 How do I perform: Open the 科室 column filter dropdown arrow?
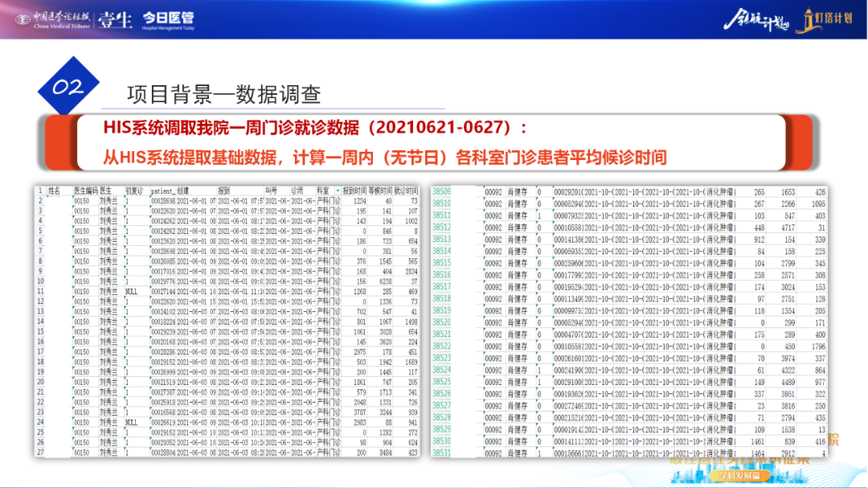(338, 191)
